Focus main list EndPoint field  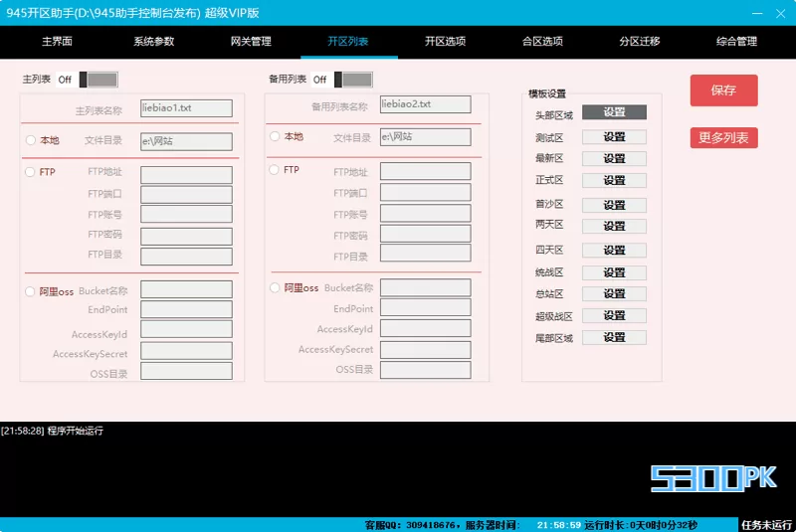(186, 309)
